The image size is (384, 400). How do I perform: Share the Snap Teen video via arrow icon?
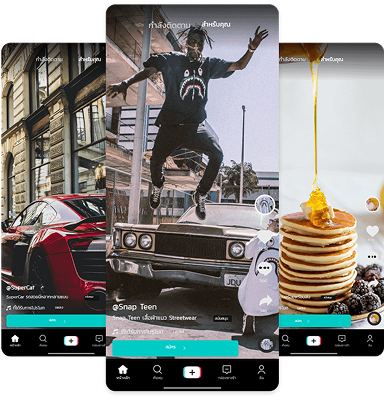[265, 301]
